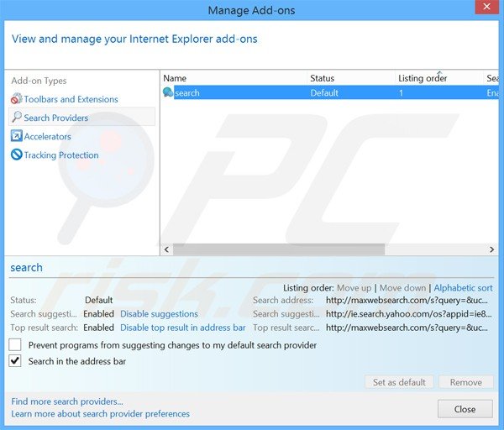Image resolution: width=504 pixels, height=430 pixels.
Task: Click the Set as default button
Action: point(399,382)
